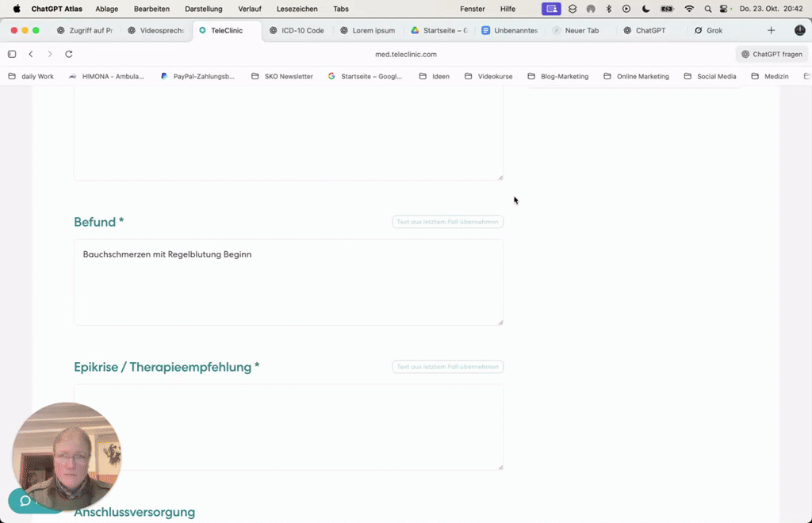Open the Lesezeichen menu
The image size is (812, 523).
pyautogui.click(x=297, y=9)
